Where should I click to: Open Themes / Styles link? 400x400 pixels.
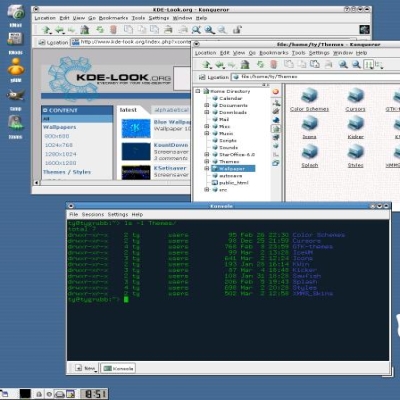[x=67, y=172]
